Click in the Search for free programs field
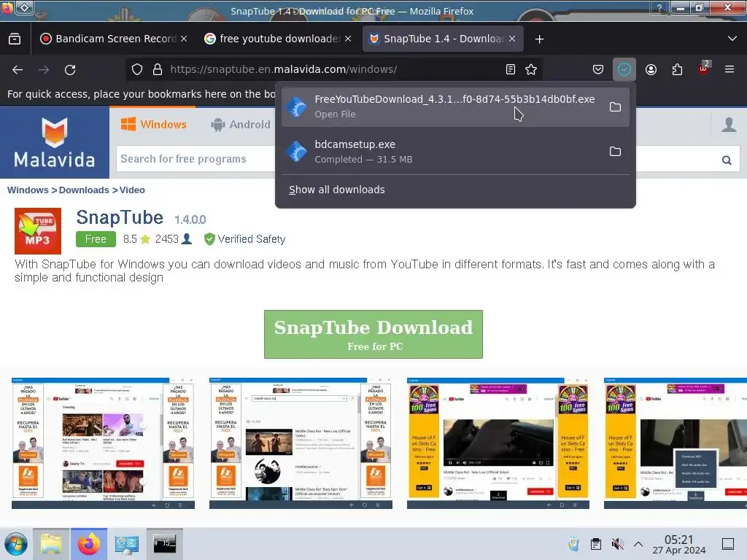This screenshot has height=560, width=747. [x=196, y=159]
